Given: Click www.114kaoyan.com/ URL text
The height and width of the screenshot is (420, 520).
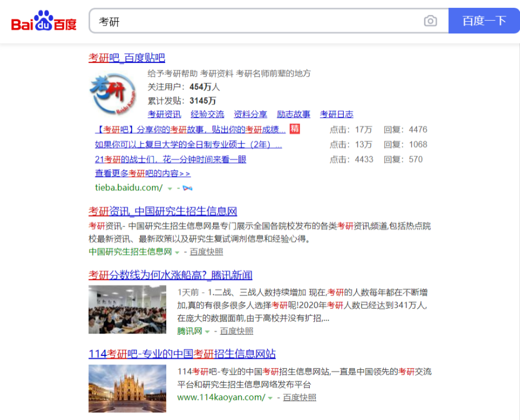Looking at the screenshot, I should (x=221, y=397).
